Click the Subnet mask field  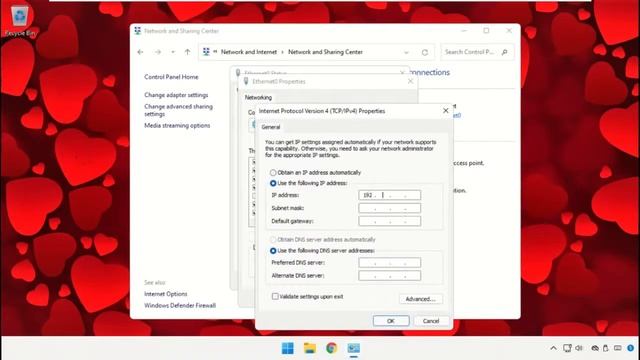tap(389, 208)
